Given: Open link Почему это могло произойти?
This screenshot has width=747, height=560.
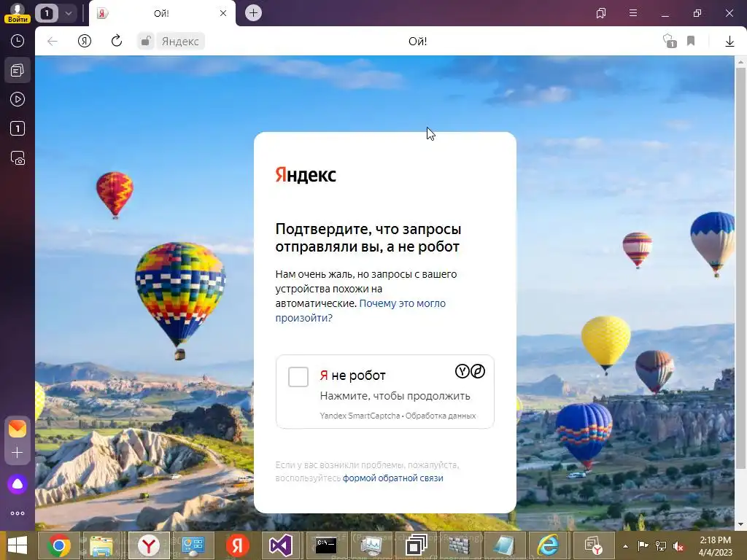Looking at the screenshot, I should (x=360, y=311).
